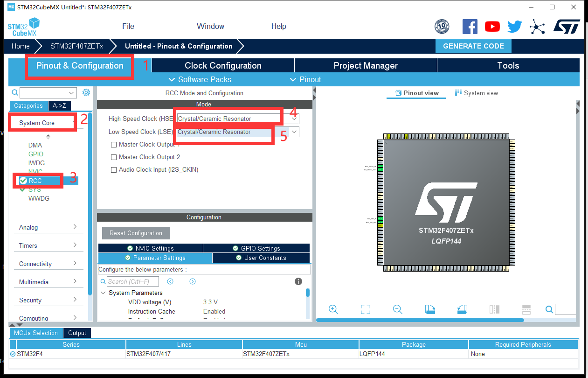Screen dimensions: 588x378
Task: Select IWDG in System Core list
Action: coord(36,163)
